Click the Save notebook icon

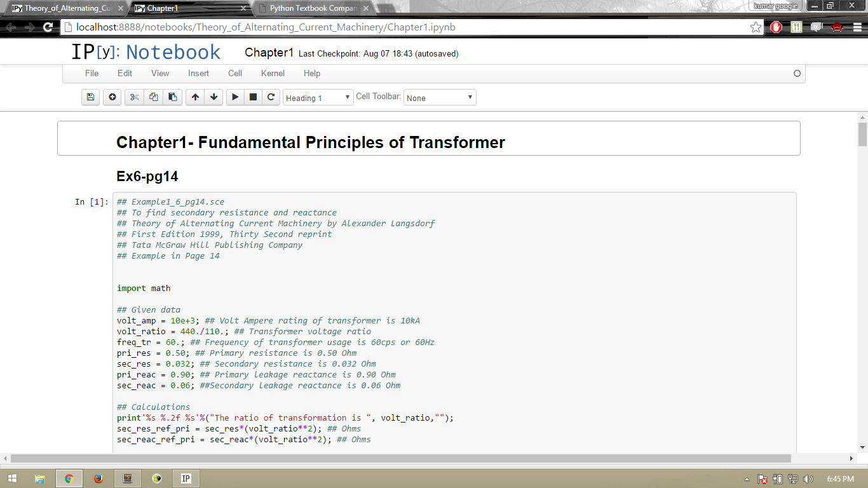[90, 97]
